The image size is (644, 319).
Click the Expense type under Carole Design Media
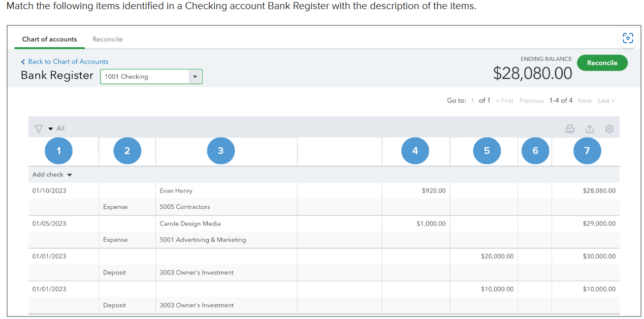115,240
